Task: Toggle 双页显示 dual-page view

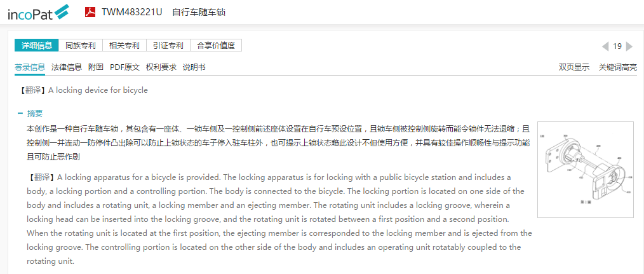Action: [x=574, y=67]
